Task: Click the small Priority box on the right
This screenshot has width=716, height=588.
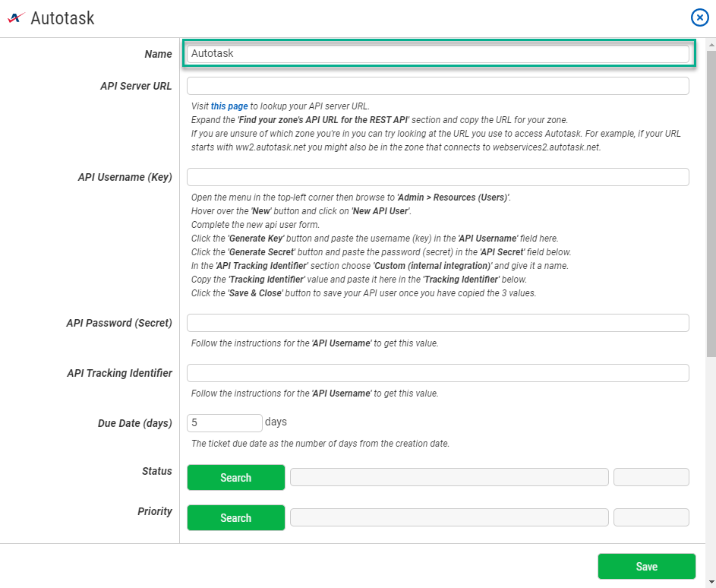Action: 651,517
